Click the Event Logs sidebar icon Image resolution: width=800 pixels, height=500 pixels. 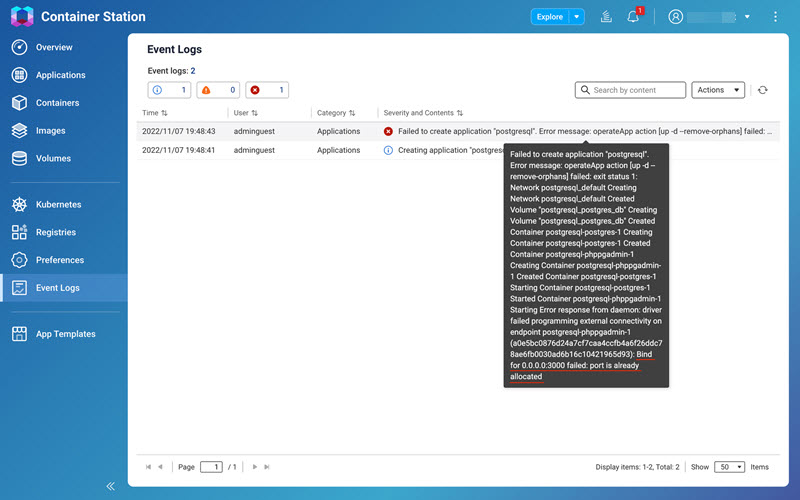tap(19, 288)
